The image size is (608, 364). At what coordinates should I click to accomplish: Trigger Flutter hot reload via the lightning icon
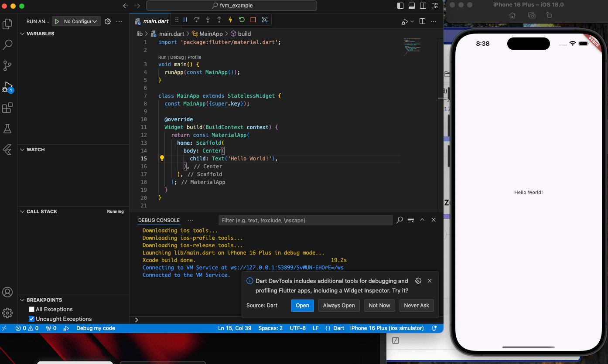230,20
